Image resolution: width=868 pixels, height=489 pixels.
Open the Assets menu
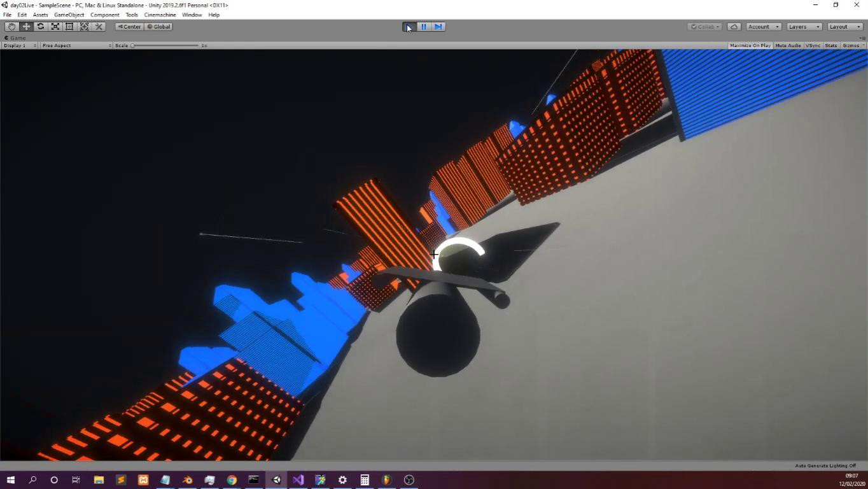coord(40,15)
